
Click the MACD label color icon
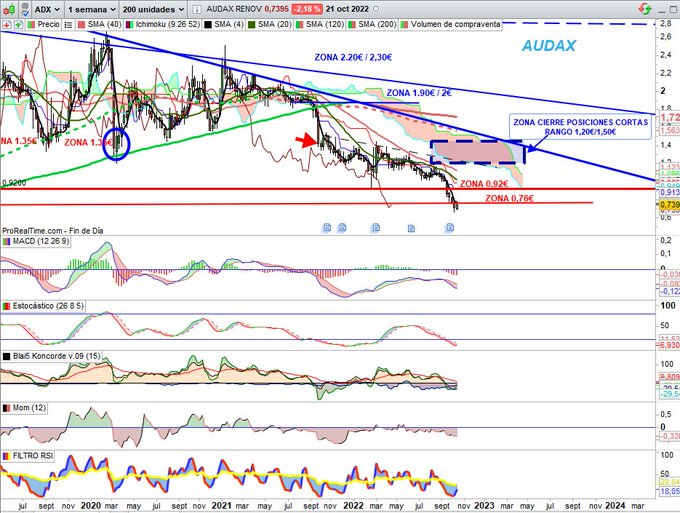(7, 242)
